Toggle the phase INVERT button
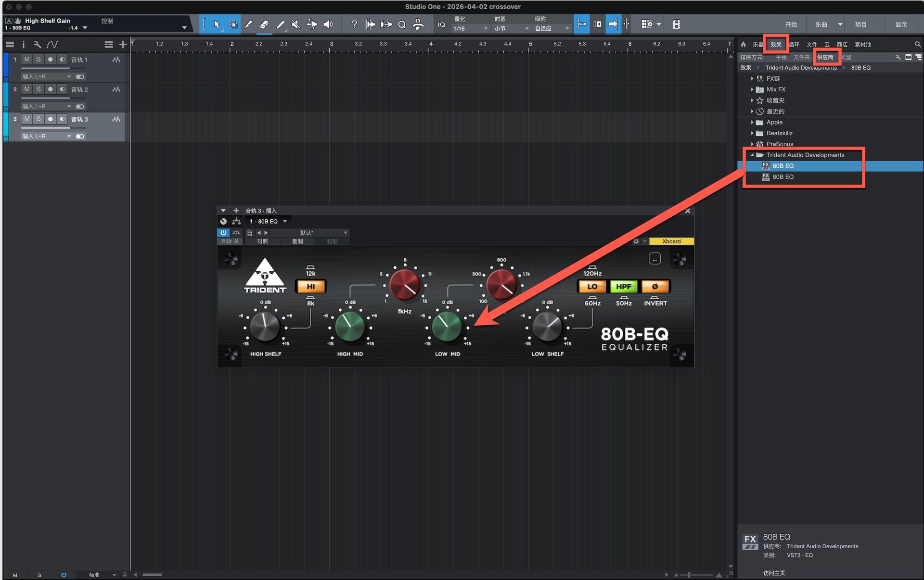The width and height of the screenshot is (924, 580). [655, 287]
